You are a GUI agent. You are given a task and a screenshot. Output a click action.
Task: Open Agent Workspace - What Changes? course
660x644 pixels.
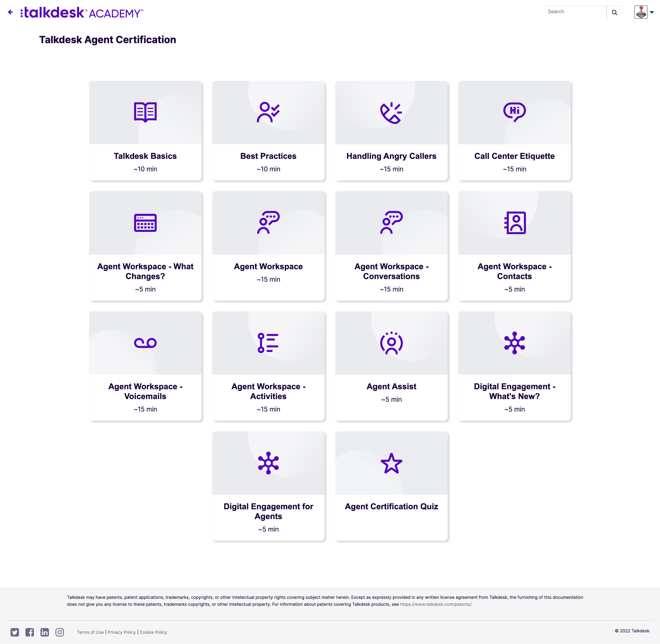tap(145, 271)
